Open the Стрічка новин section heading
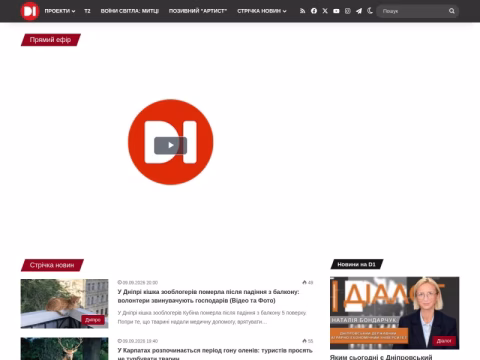Viewport: 480px width, 360px height. 52,265
